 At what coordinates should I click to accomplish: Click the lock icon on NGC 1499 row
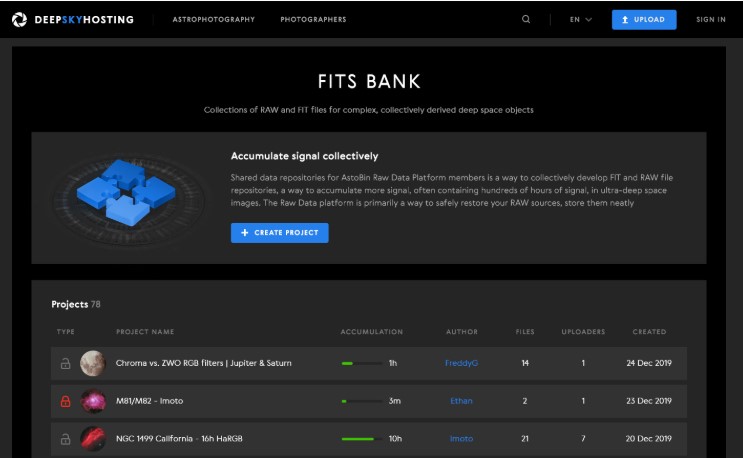(x=66, y=439)
